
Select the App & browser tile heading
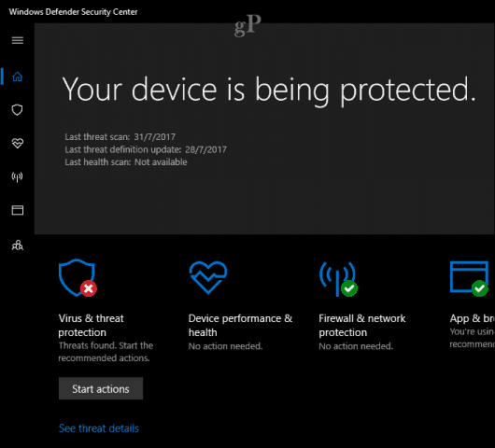click(x=472, y=318)
